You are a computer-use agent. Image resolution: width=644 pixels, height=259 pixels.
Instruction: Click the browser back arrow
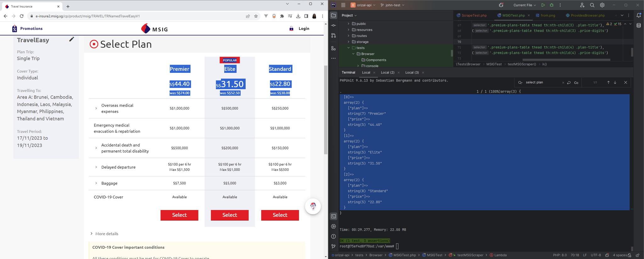pyautogui.click(x=5, y=16)
